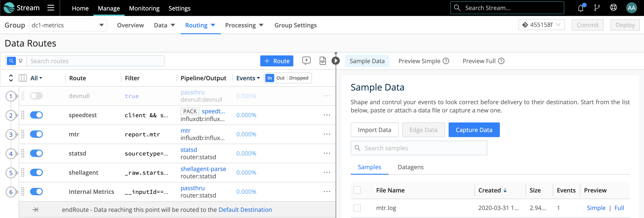Open the notifications bell icon
This screenshot has width=644, height=218.
[580, 8]
